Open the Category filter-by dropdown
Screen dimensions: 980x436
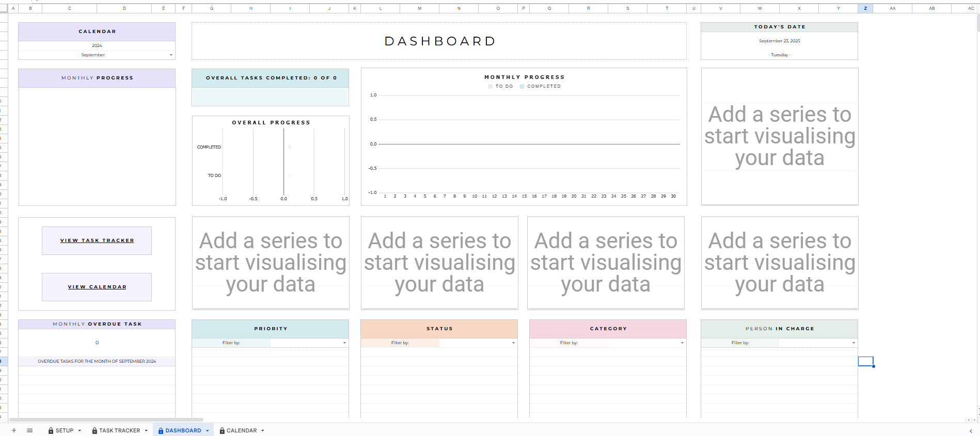point(682,343)
